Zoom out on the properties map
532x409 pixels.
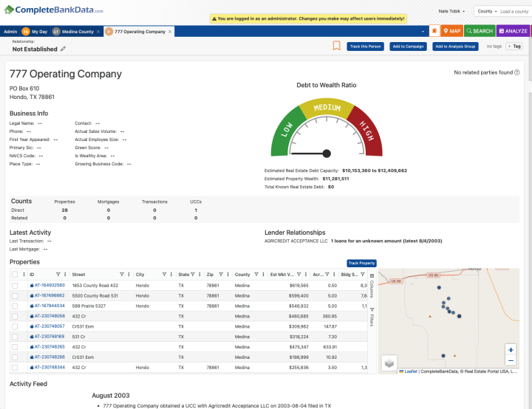point(511,360)
